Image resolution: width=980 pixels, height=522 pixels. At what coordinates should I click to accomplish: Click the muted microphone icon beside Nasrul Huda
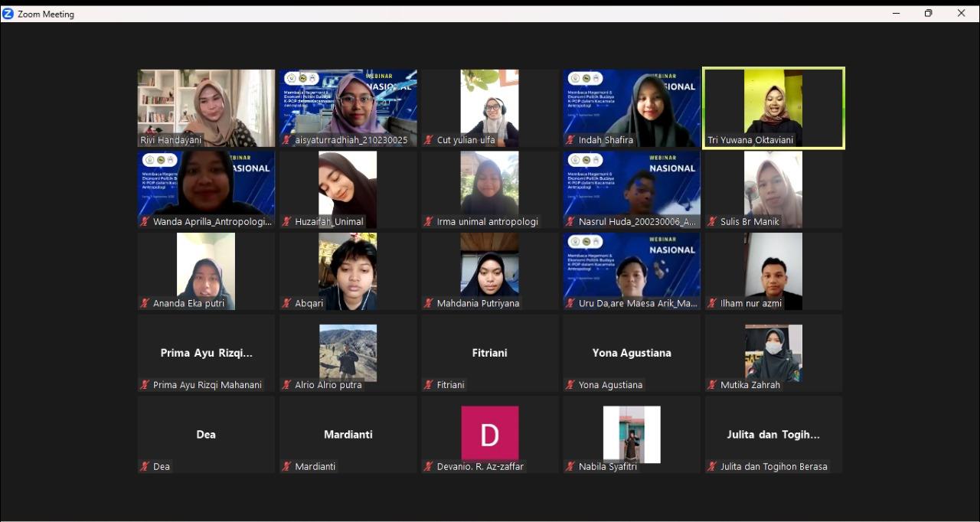click(x=569, y=221)
